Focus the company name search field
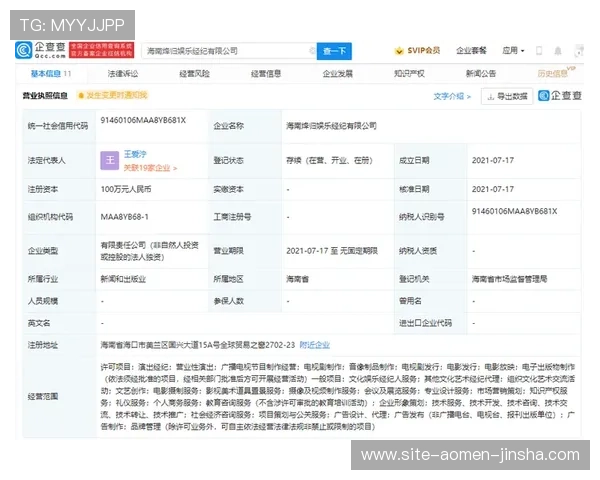This screenshot has width=600, height=480. [229, 51]
